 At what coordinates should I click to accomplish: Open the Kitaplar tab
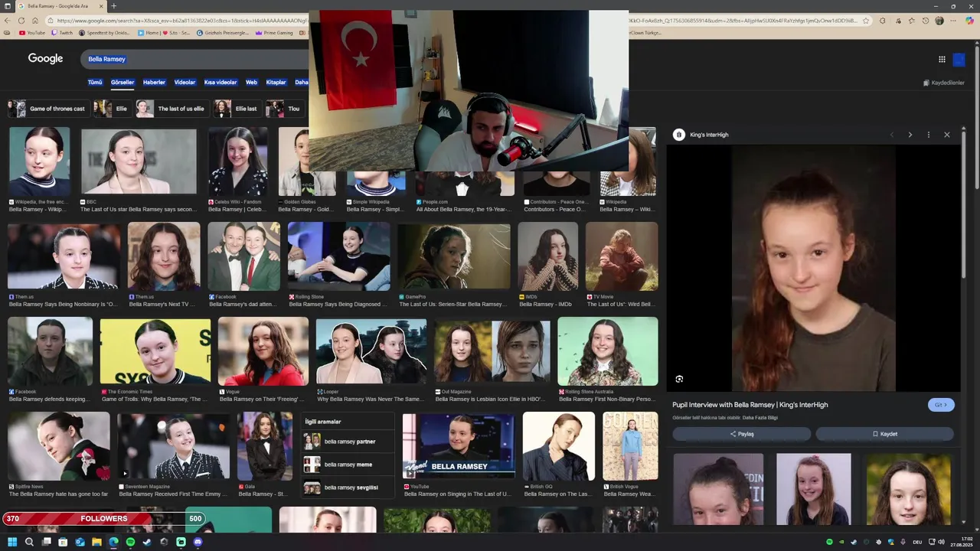tap(276, 82)
